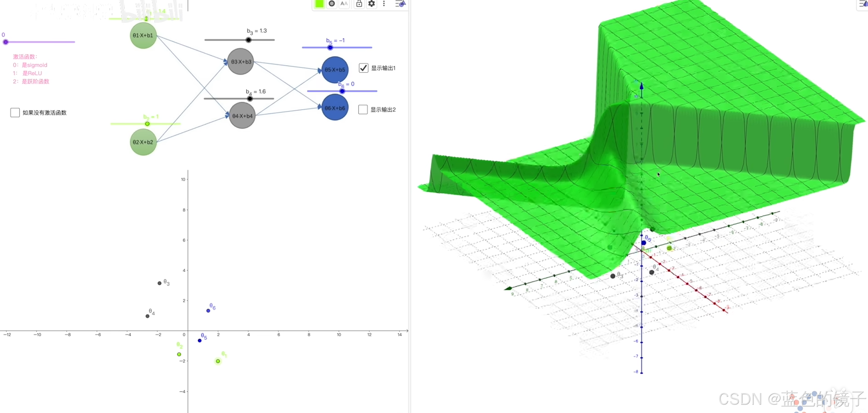Click the θ1·X+b1 green input node
The image size is (868, 413).
(x=143, y=35)
